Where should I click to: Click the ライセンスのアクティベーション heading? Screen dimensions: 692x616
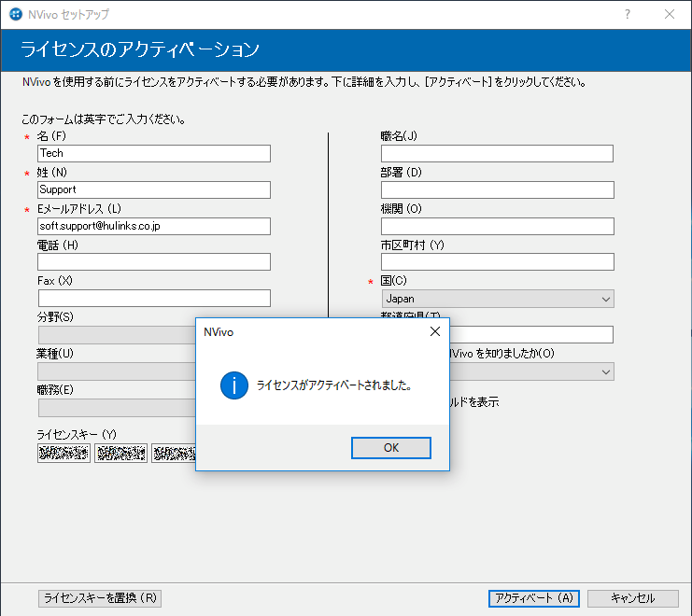[140, 49]
